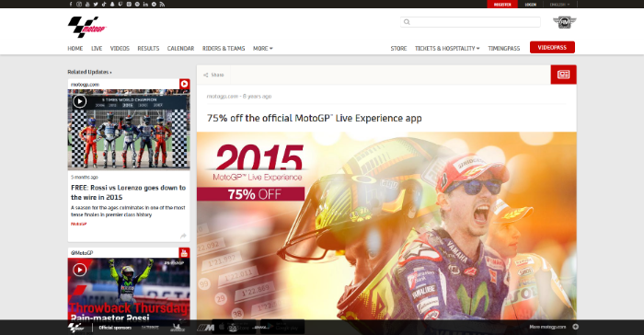Play the Throwback Thursday video
Image resolution: width=644 pixels, height=335 pixels.
pyautogui.click(x=79, y=270)
